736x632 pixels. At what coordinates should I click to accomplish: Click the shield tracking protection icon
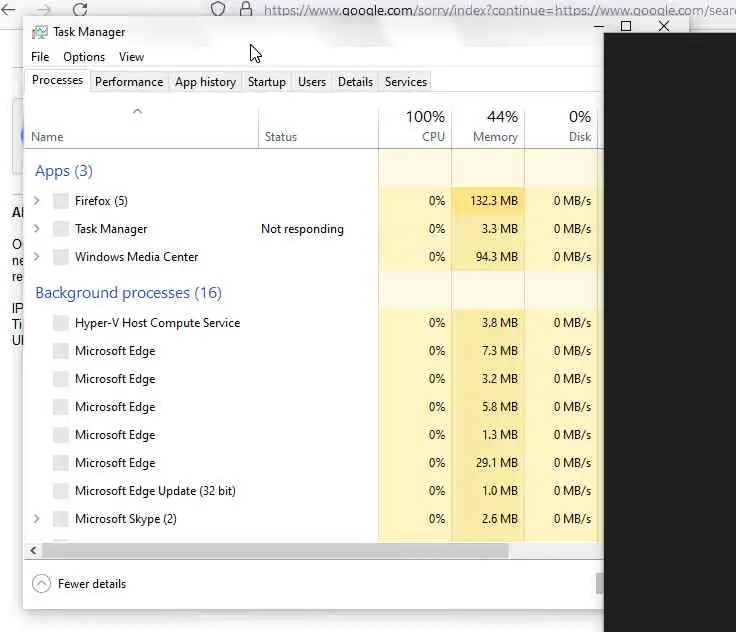[x=217, y=8]
